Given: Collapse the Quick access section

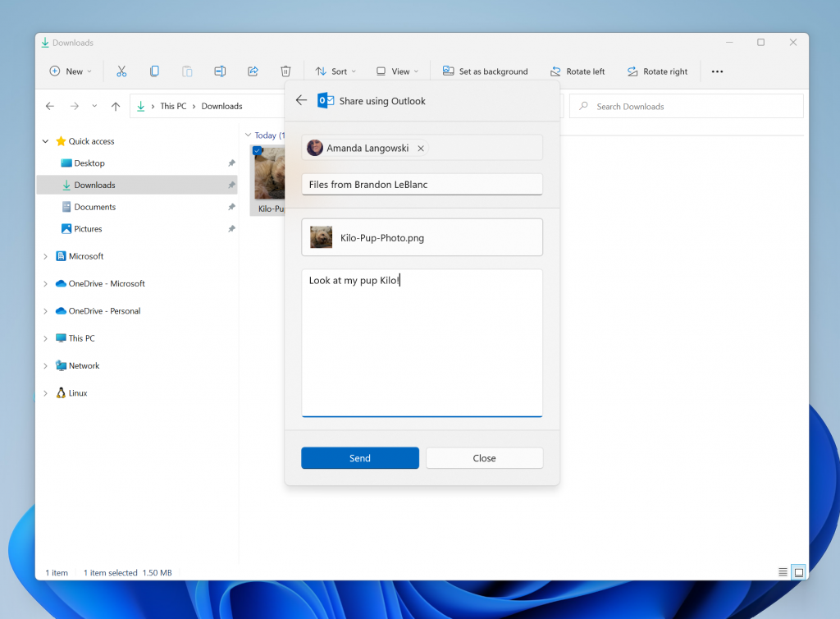Looking at the screenshot, I should tap(46, 141).
